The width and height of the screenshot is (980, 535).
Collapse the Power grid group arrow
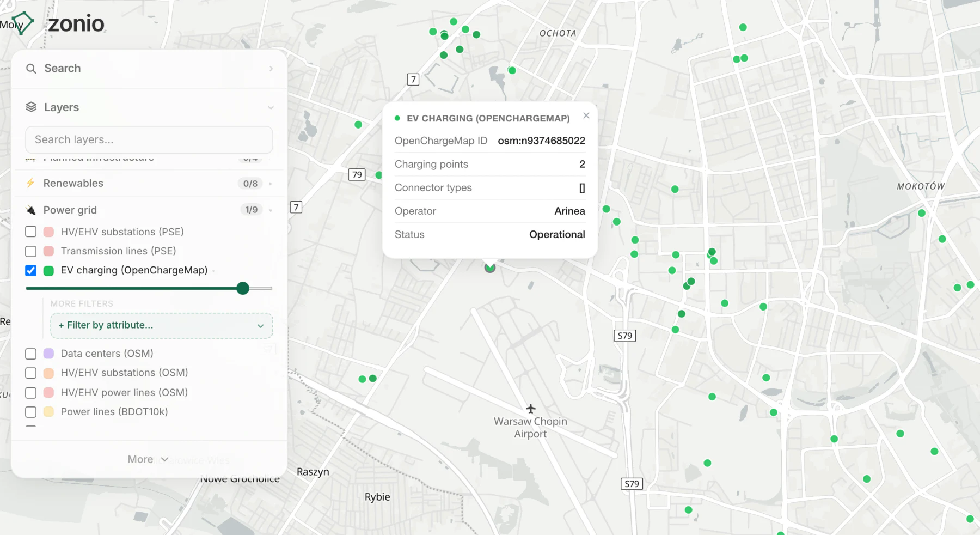pyautogui.click(x=271, y=210)
